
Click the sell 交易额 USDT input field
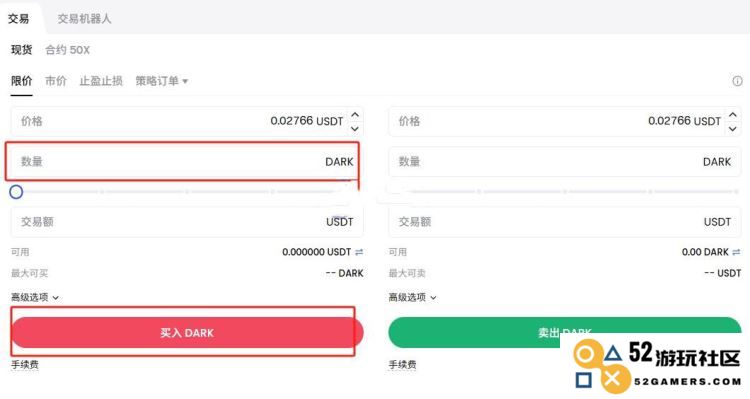[565, 222]
